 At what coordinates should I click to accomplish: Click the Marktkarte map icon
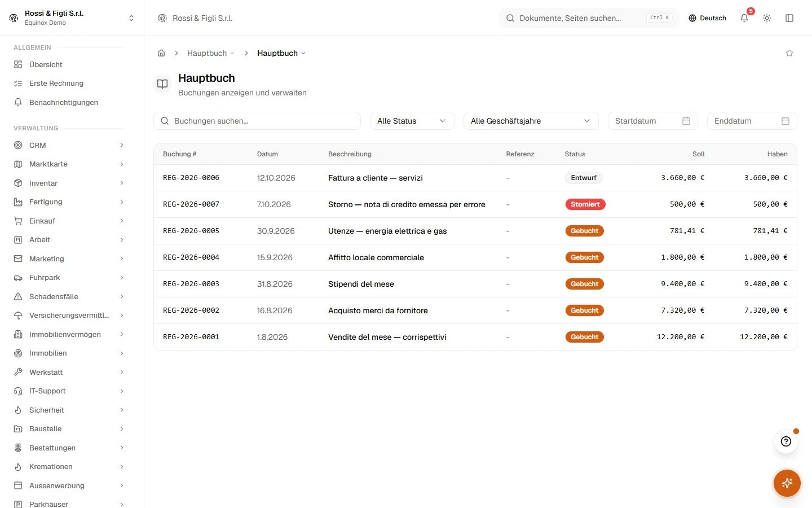click(18, 164)
